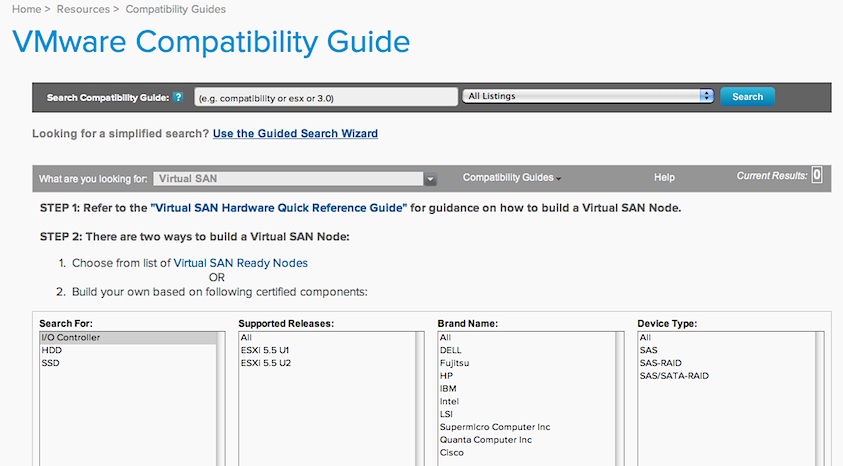This screenshot has height=466, width=843.
Task: Select DELL in Brand Name list
Action: tap(452, 351)
